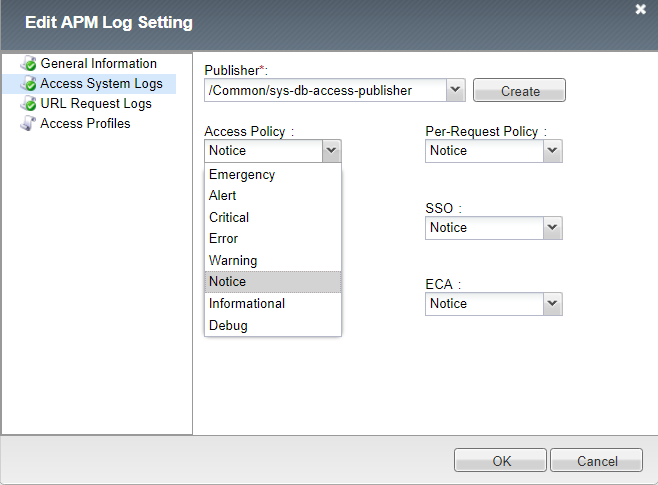The image size is (658, 485).
Task: Pick Critical in the dropdown list
Action: (229, 218)
